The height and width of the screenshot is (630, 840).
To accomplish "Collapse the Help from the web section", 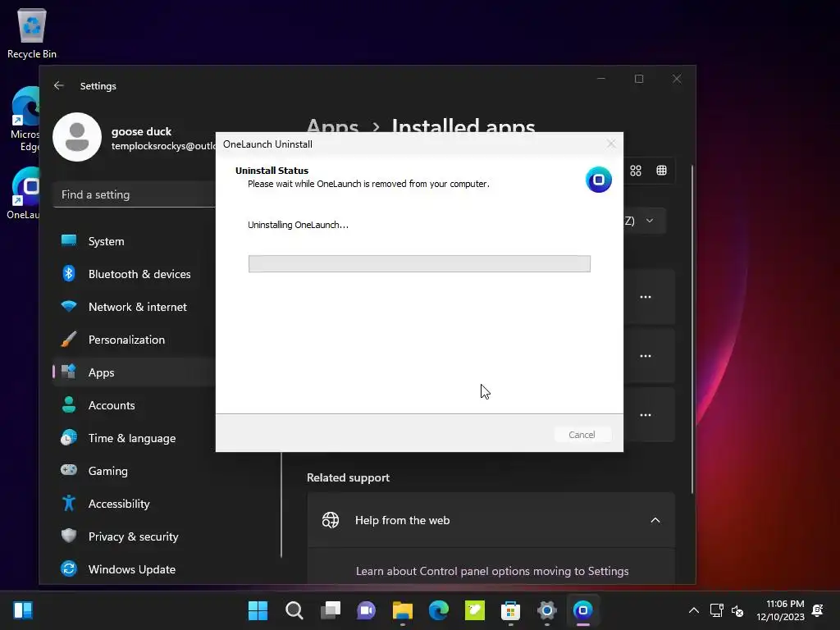I will click(x=655, y=520).
